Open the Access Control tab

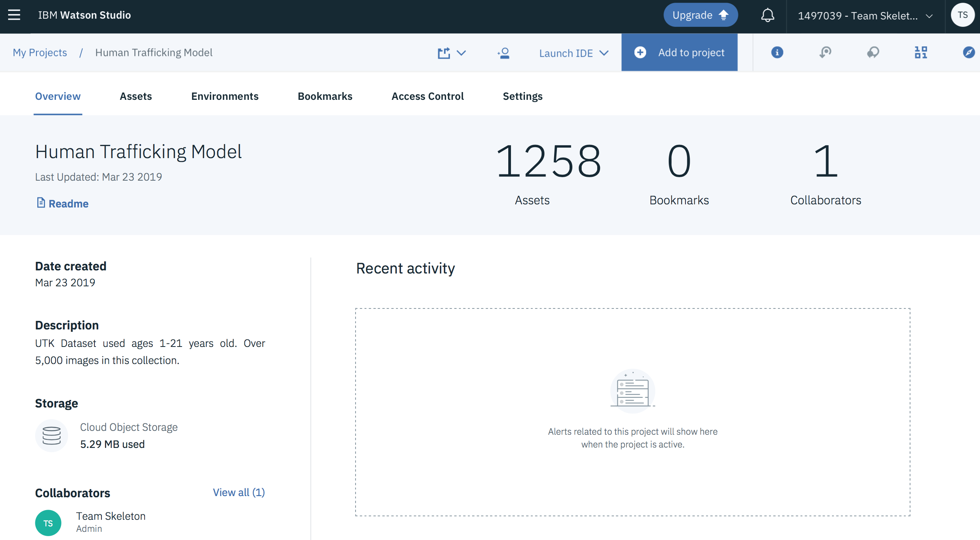point(427,96)
